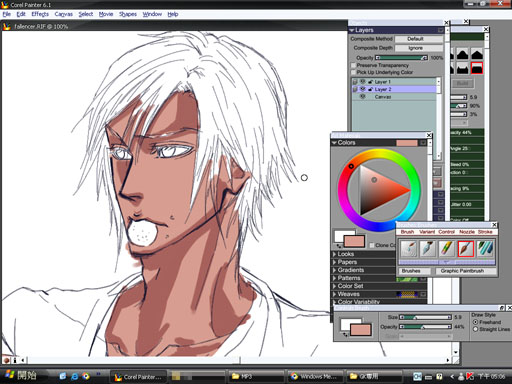Select the green-yellow crayon brush icon

tap(447, 249)
